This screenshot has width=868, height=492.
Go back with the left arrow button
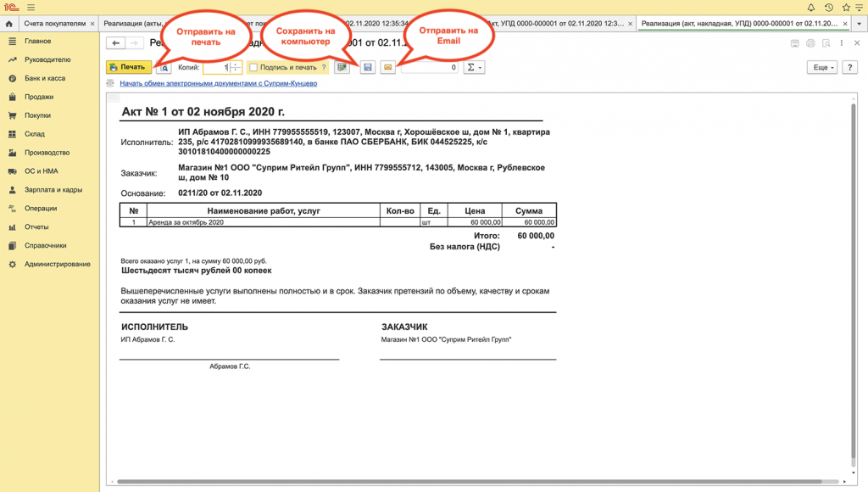tap(115, 42)
